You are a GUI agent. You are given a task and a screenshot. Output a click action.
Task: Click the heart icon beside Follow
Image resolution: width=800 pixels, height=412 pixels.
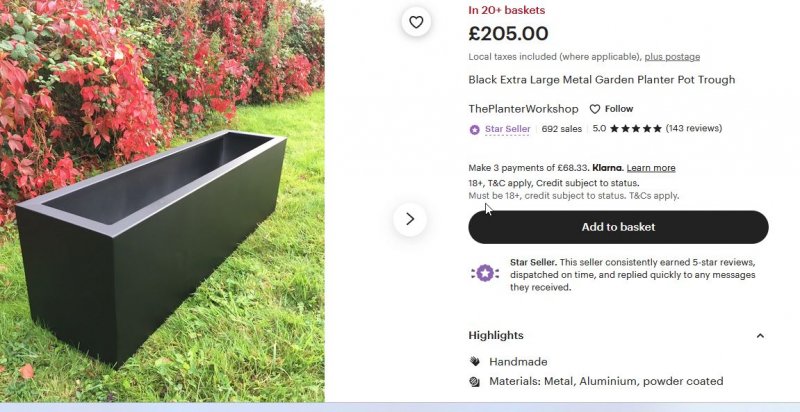coord(594,109)
